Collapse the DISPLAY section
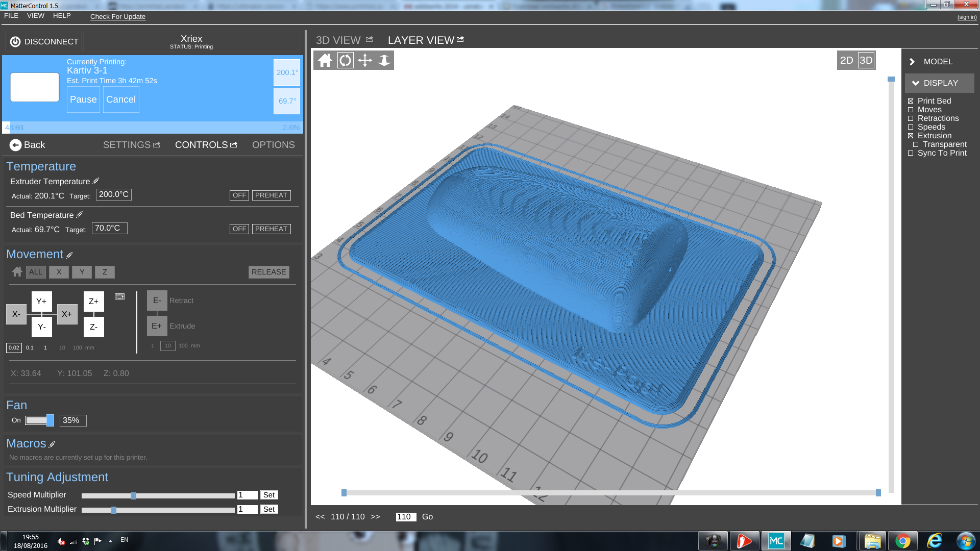 point(940,83)
